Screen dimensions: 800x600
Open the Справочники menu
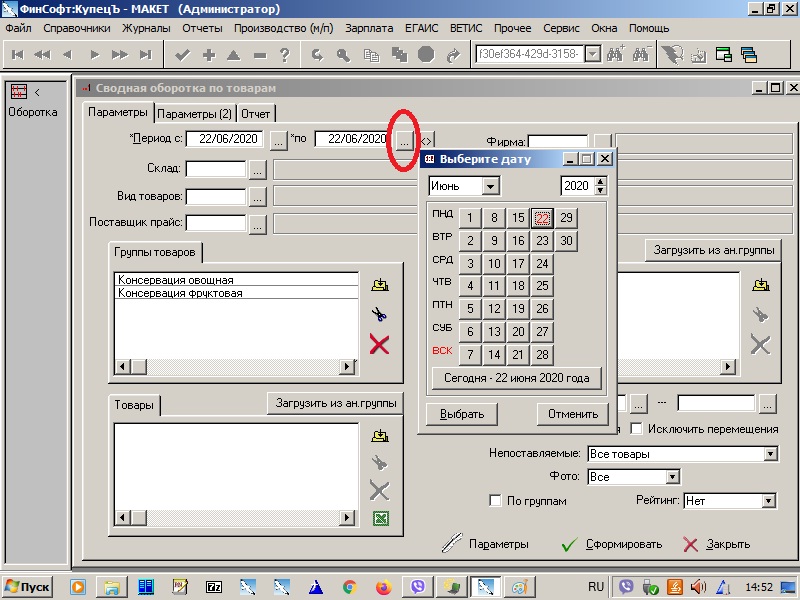point(77,28)
